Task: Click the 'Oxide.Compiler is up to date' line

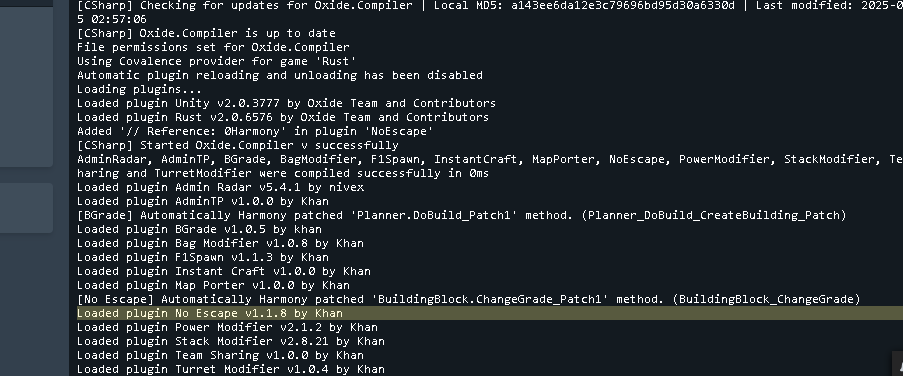Action: (206, 33)
